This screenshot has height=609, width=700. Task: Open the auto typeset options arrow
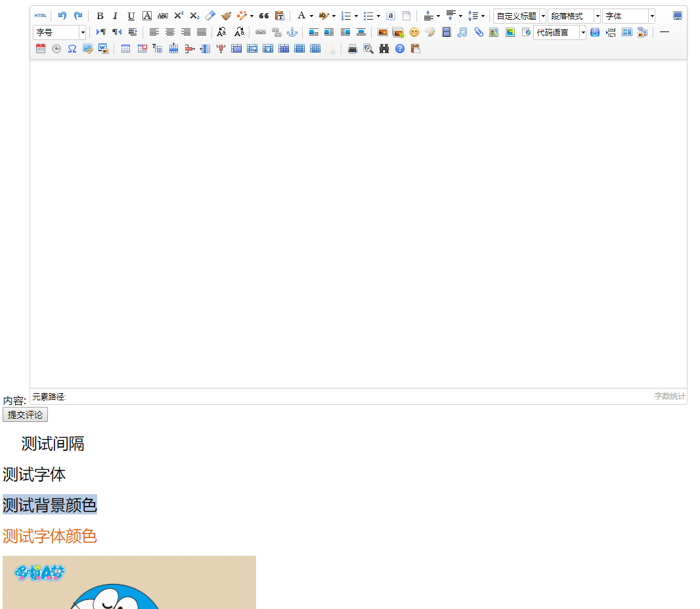click(x=252, y=16)
